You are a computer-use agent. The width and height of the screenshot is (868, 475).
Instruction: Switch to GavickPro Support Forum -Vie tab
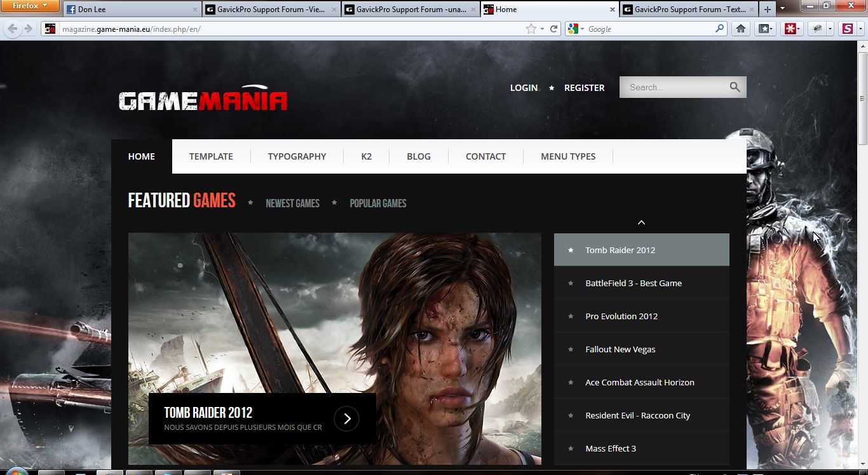click(x=271, y=10)
